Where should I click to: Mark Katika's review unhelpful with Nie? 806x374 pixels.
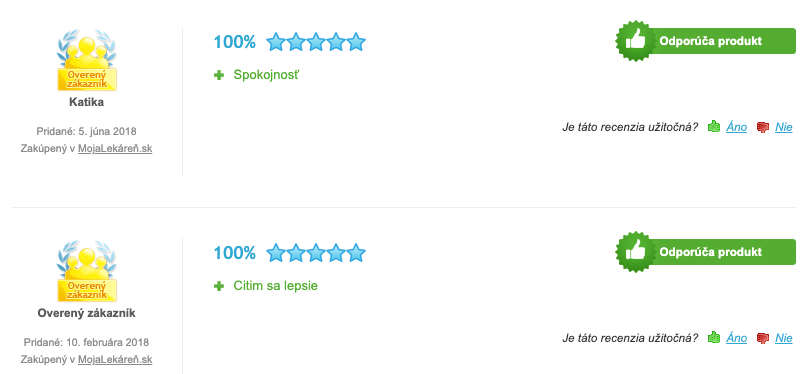784,127
